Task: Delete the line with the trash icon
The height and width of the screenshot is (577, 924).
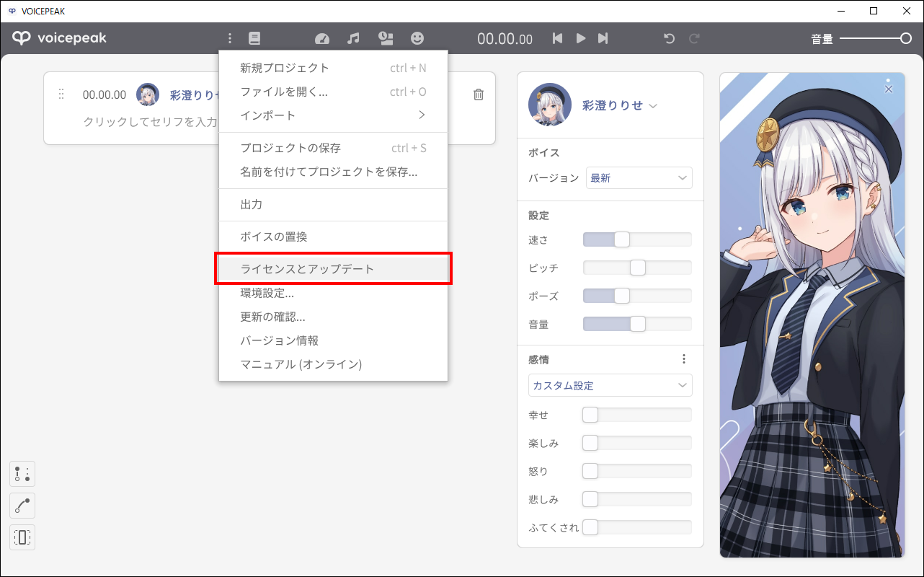Action: point(479,94)
